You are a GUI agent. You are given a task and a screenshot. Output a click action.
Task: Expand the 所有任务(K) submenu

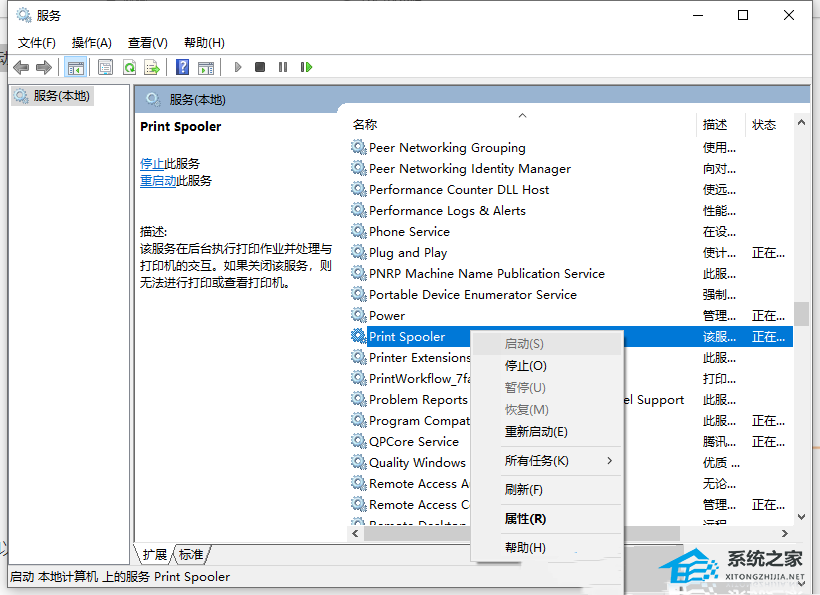(x=537, y=461)
